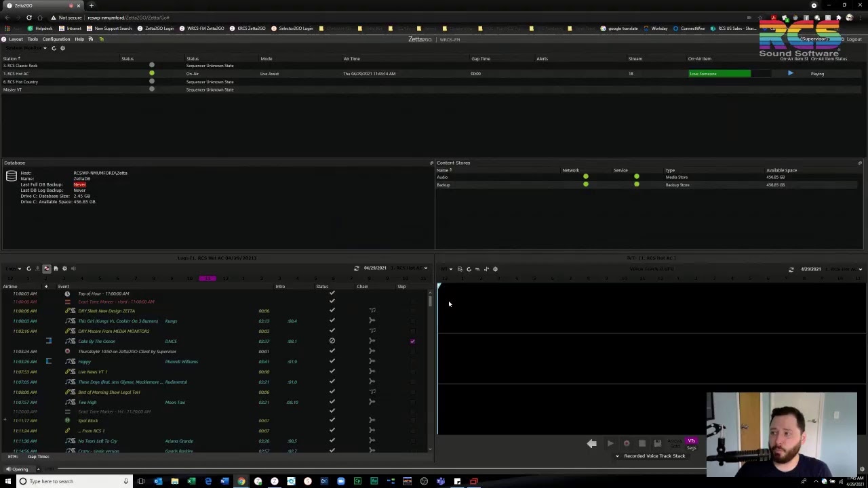The image size is (868, 488).
Task: Collapse the Content Stores panel
Action: [x=860, y=163]
